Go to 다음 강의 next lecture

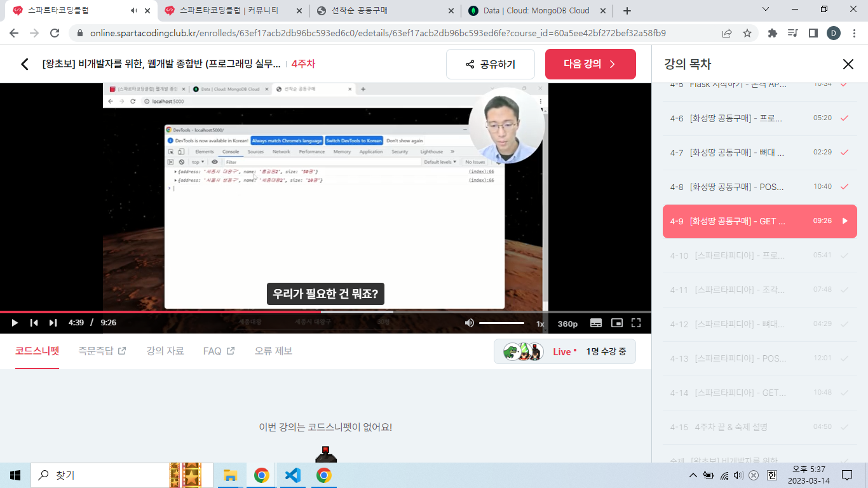pyautogui.click(x=590, y=64)
